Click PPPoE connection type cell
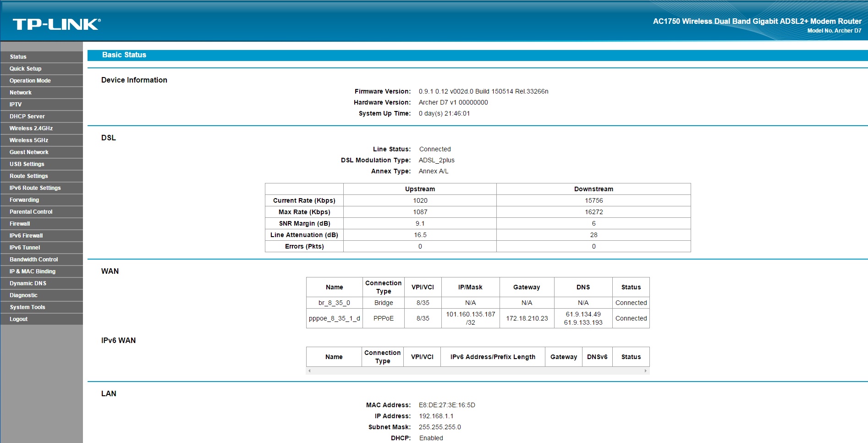The width and height of the screenshot is (868, 443). tap(384, 318)
